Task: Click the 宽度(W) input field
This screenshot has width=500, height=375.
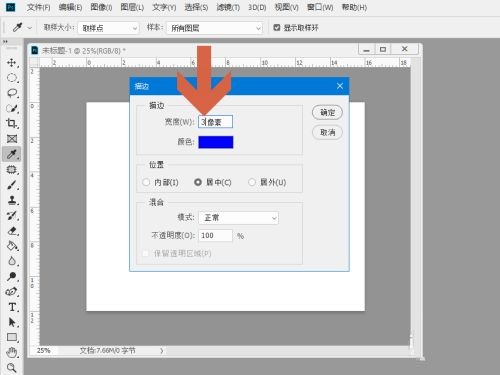Action: pos(215,122)
